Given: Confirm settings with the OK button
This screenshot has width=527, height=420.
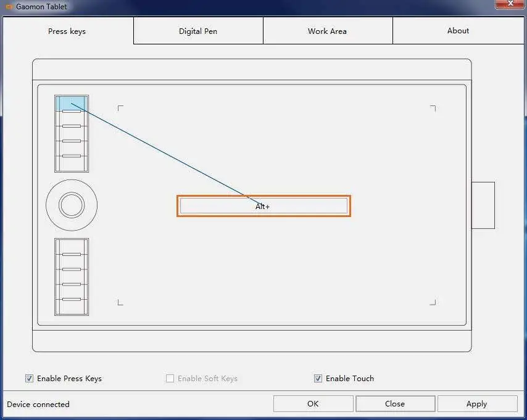Looking at the screenshot, I should click(313, 403).
